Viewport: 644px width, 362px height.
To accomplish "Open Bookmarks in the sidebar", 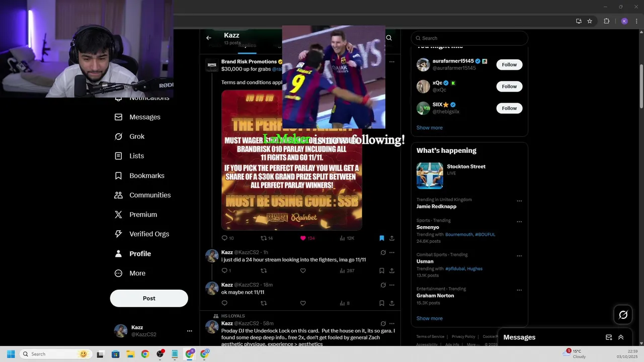I will tap(139, 175).
